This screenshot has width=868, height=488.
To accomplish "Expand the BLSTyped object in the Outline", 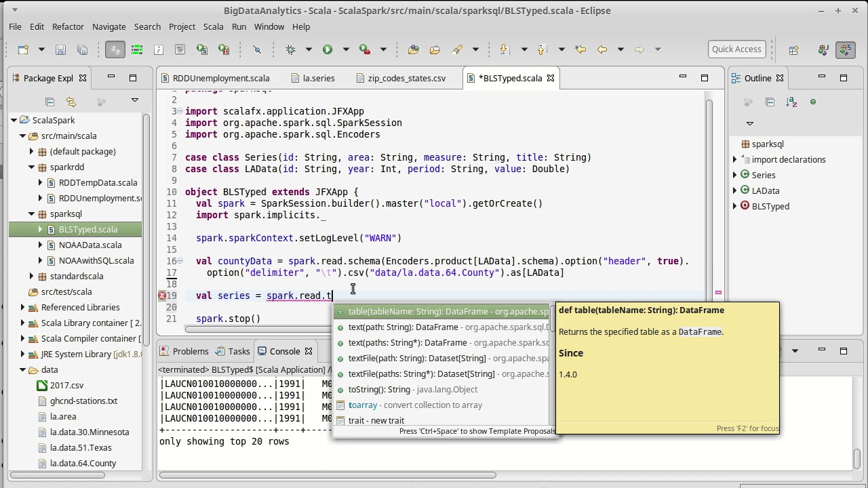I will [735, 207].
